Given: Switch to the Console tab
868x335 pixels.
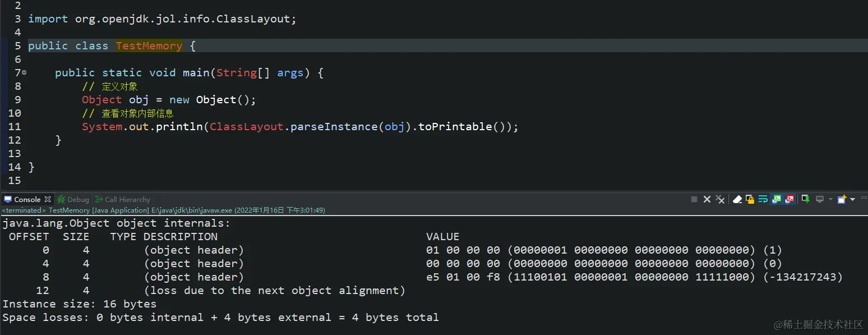Looking at the screenshot, I should [x=27, y=199].
